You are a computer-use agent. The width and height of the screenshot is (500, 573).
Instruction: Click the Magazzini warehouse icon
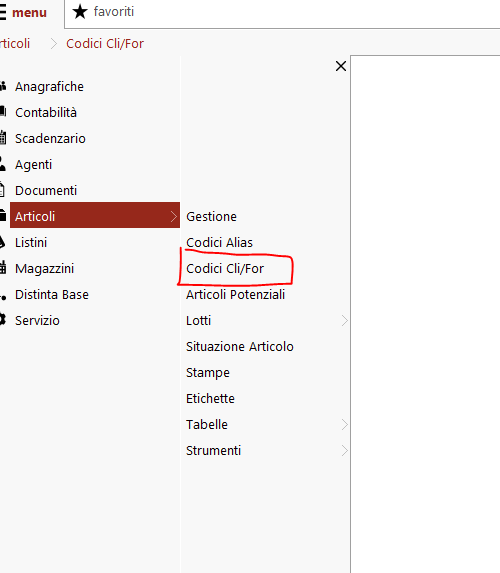[x=3, y=267]
